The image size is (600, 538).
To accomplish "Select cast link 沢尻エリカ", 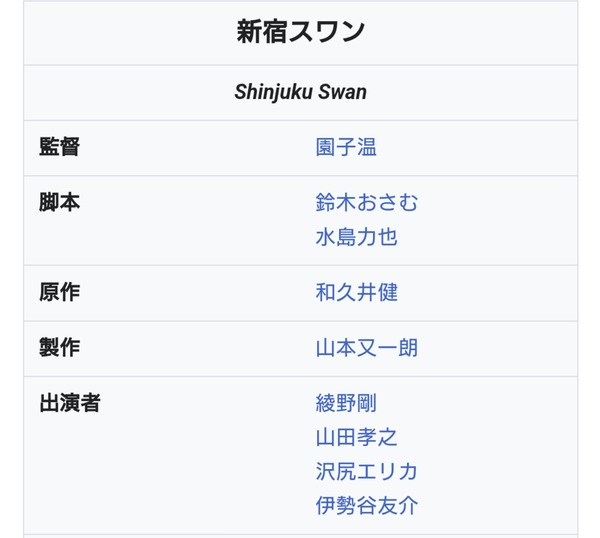I will [x=367, y=471].
